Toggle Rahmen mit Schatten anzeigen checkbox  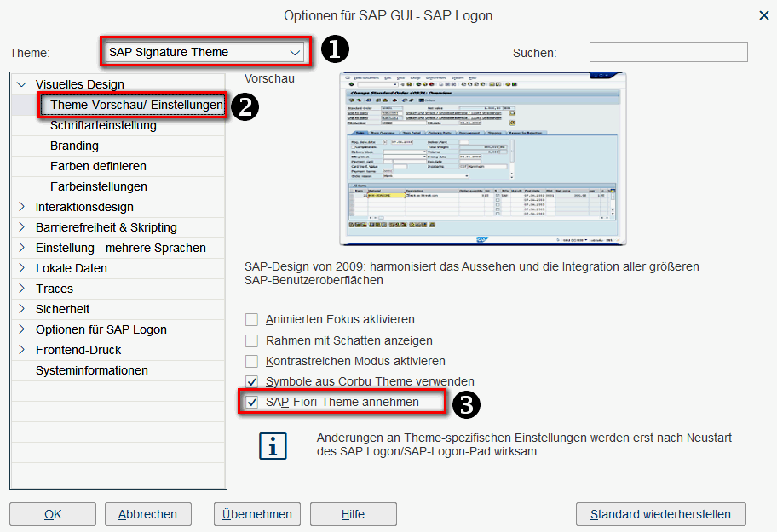click(252, 340)
